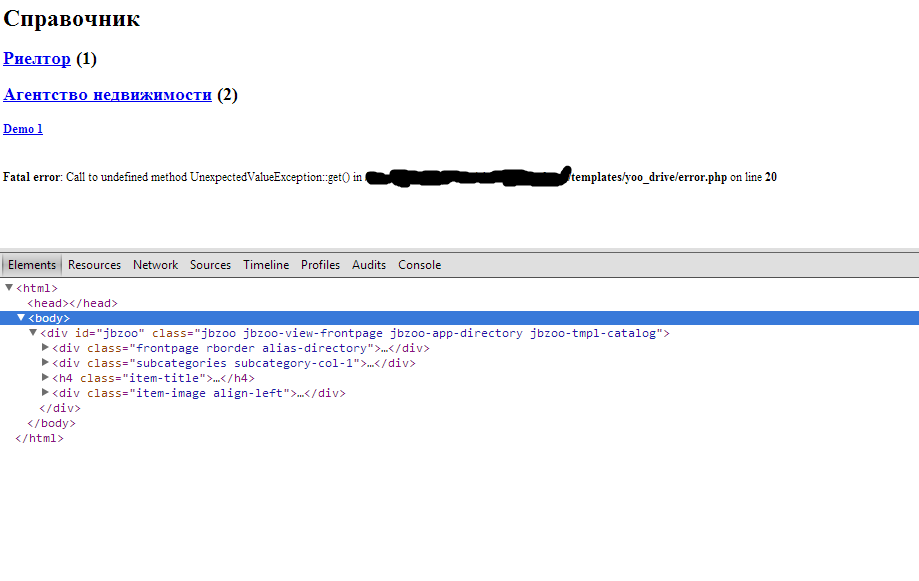Open the Resources tab
The height and width of the screenshot is (581, 919).
pos(94,265)
